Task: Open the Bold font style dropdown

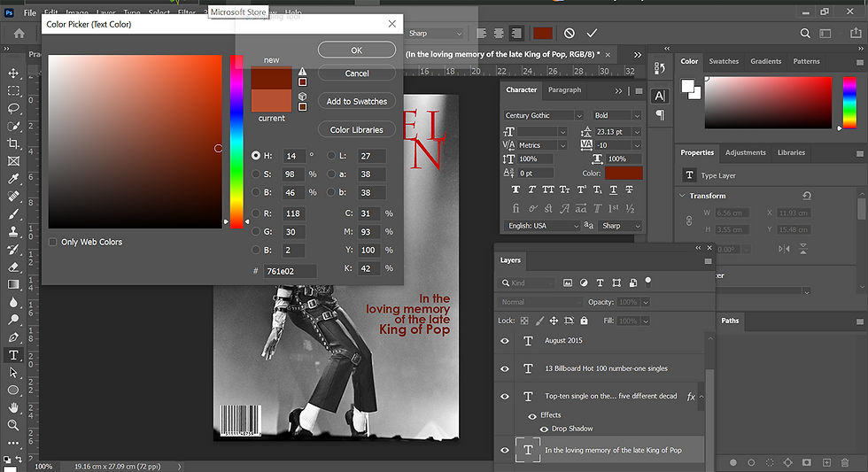Action: [636, 115]
